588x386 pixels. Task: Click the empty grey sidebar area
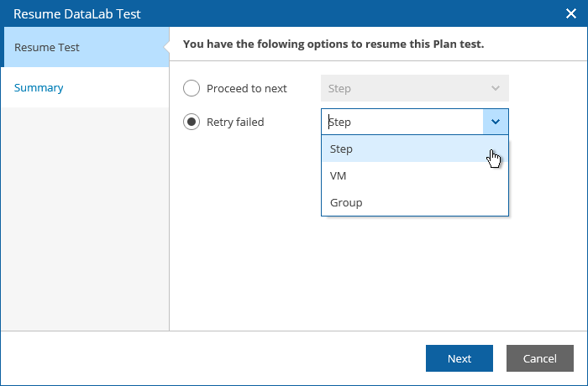pos(84,218)
